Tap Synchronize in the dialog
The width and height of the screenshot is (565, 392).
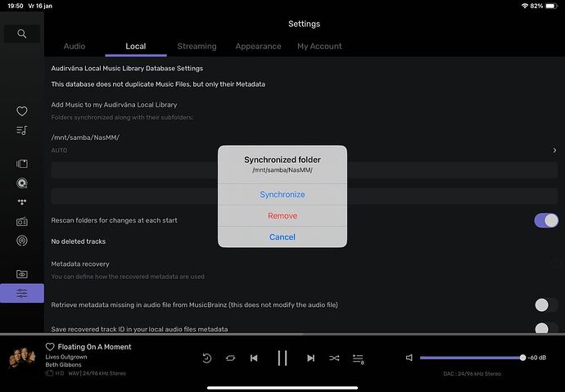click(282, 195)
